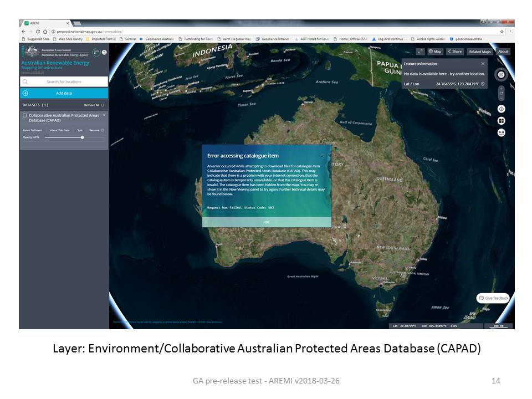
Task: Click in the Search for locations field
Action: coord(64,82)
